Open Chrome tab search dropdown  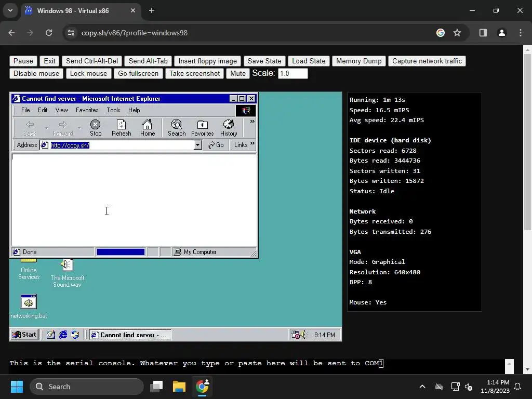(10, 10)
